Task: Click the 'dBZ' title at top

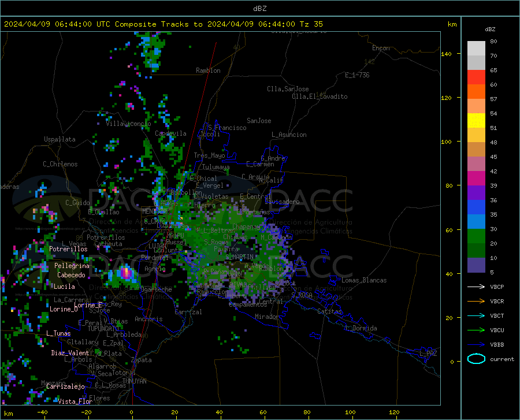Action: (259, 9)
